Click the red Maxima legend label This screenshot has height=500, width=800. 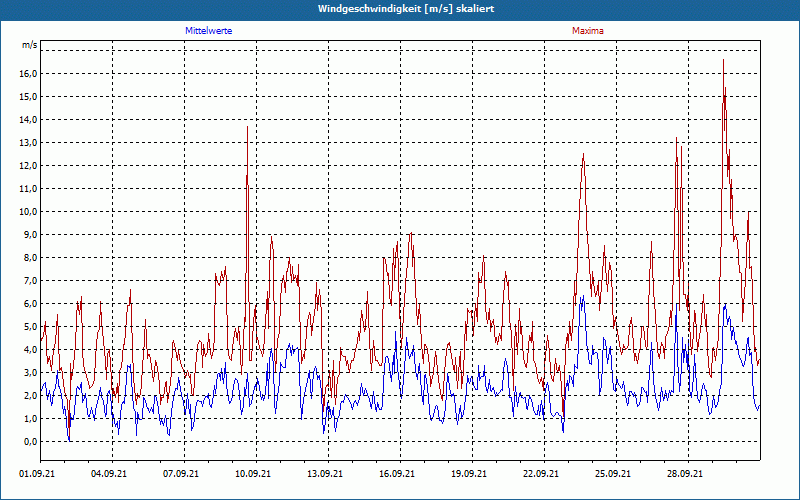588,31
